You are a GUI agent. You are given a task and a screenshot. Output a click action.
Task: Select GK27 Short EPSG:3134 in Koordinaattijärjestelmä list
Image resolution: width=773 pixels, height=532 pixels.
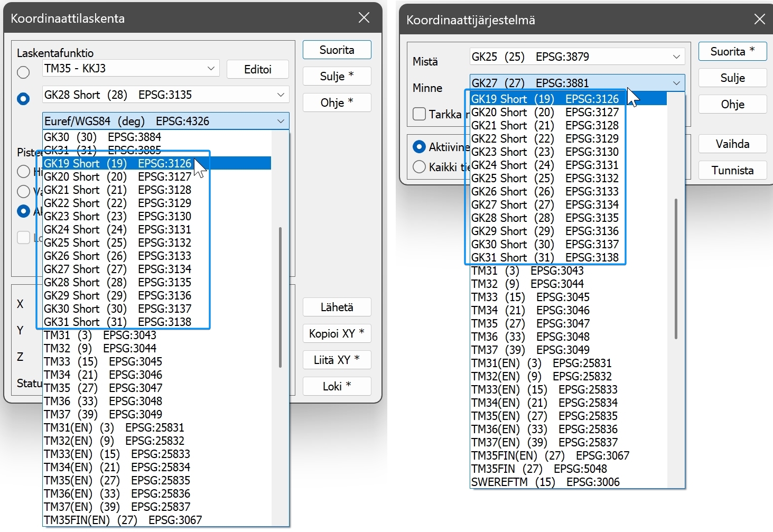569,204
